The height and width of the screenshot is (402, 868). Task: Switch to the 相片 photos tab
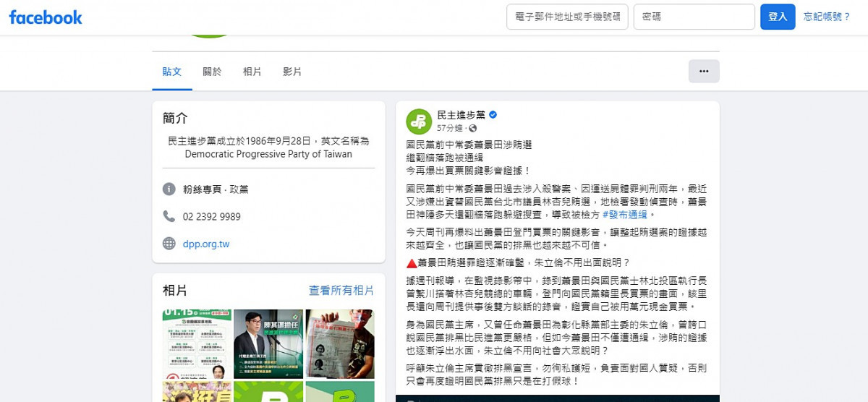click(x=252, y=72)
